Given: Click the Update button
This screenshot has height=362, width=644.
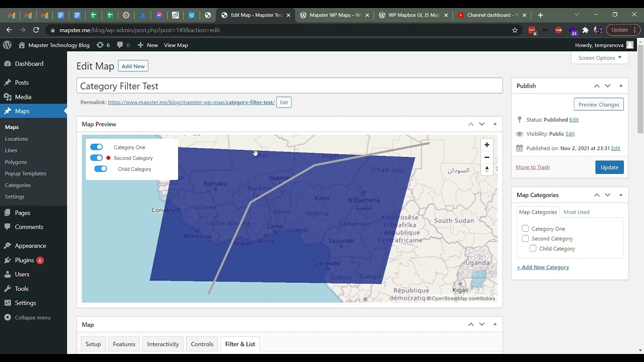Looking at the screenshot, I should point(609,167).
